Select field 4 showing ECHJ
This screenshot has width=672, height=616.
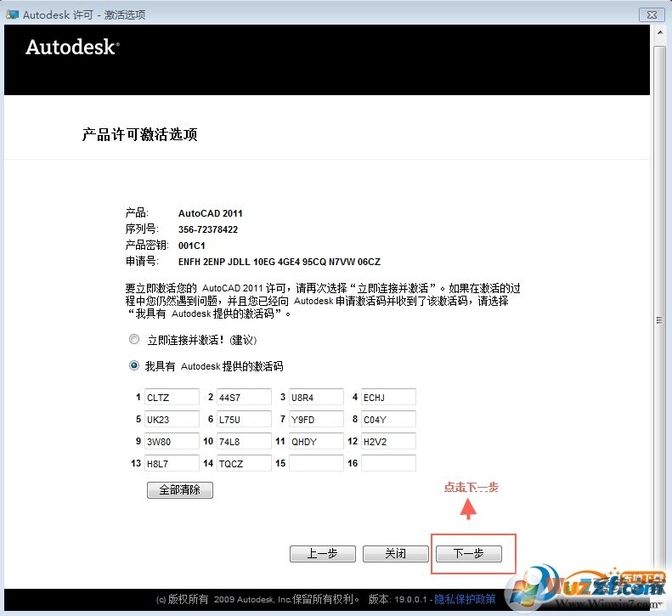tap(388, 397)
